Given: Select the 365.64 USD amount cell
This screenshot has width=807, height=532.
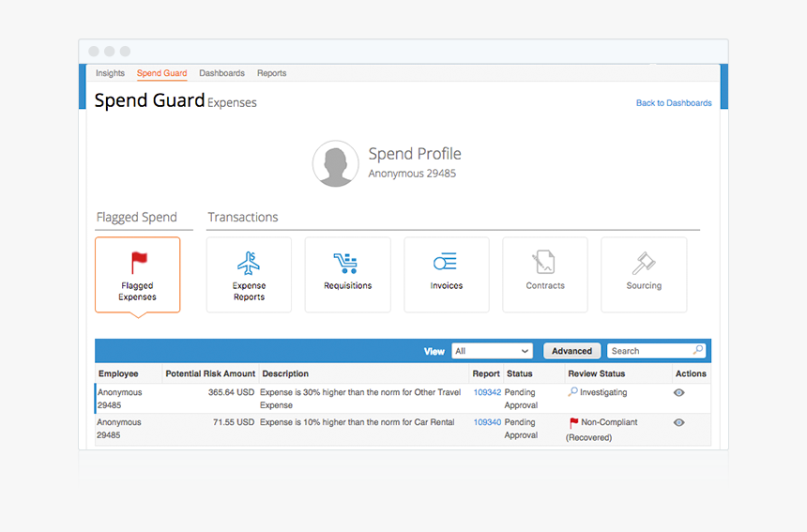Looking at the screenshot, I should pos(231,392).
